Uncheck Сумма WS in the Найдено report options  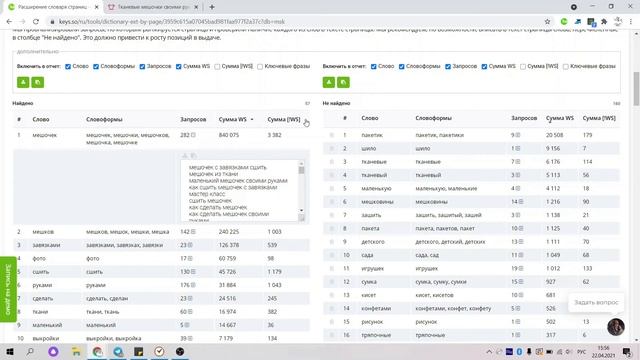(x=178, y=67)
